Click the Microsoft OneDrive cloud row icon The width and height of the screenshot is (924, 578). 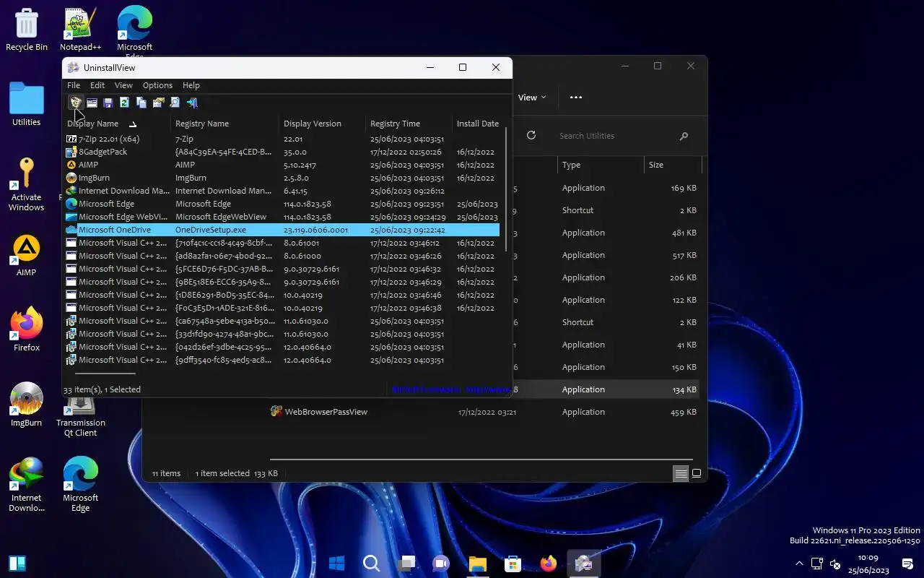click(x=71, y=230)
